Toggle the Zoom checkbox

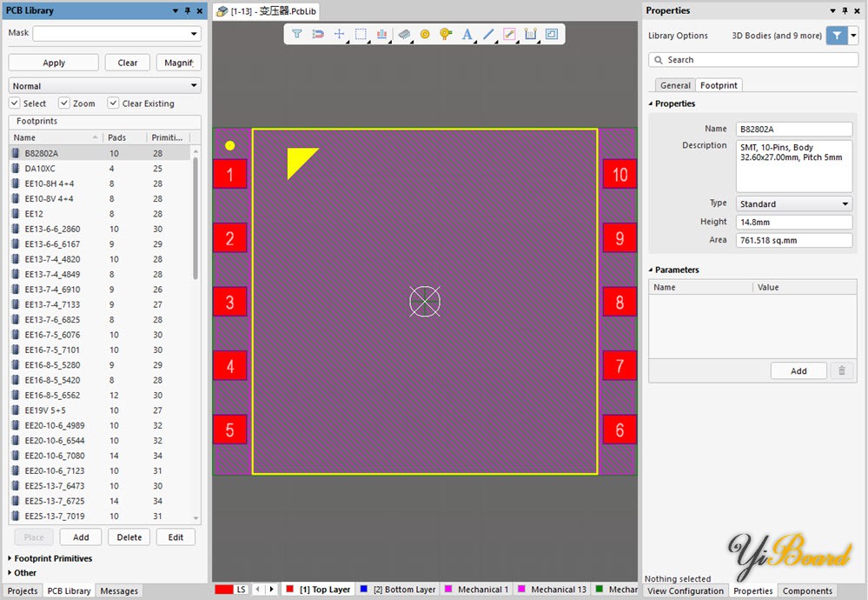[64, 103]
